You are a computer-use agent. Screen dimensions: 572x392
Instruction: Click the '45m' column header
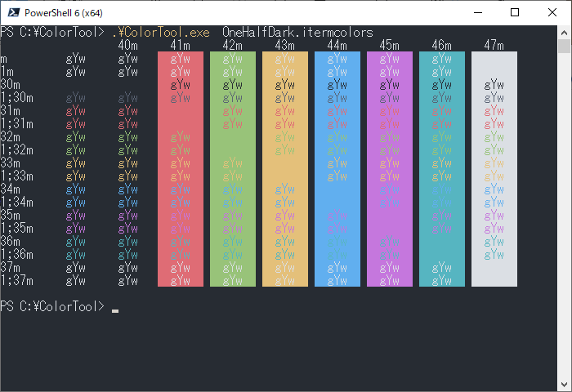tap(389, 46)
